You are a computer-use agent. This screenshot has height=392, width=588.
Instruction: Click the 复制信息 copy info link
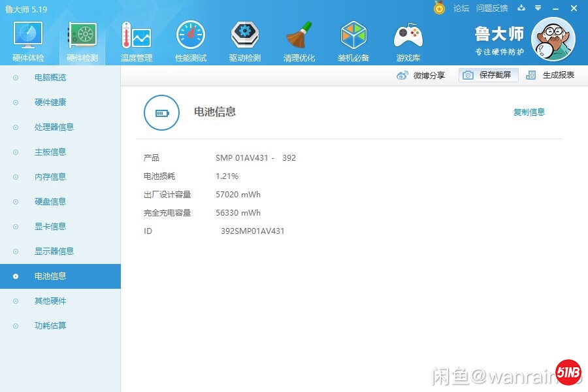click(x=529, y=112)
